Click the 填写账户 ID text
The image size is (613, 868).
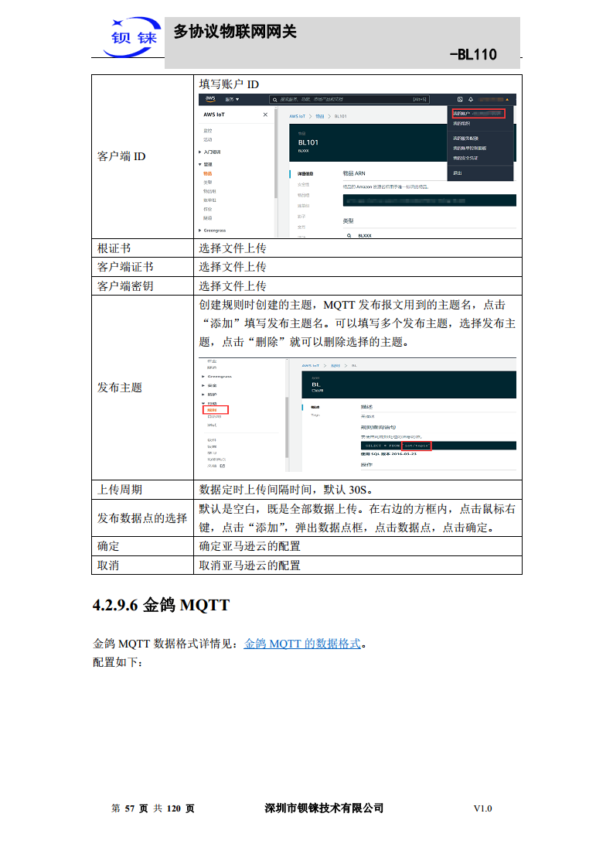click(x=229, y=84)
